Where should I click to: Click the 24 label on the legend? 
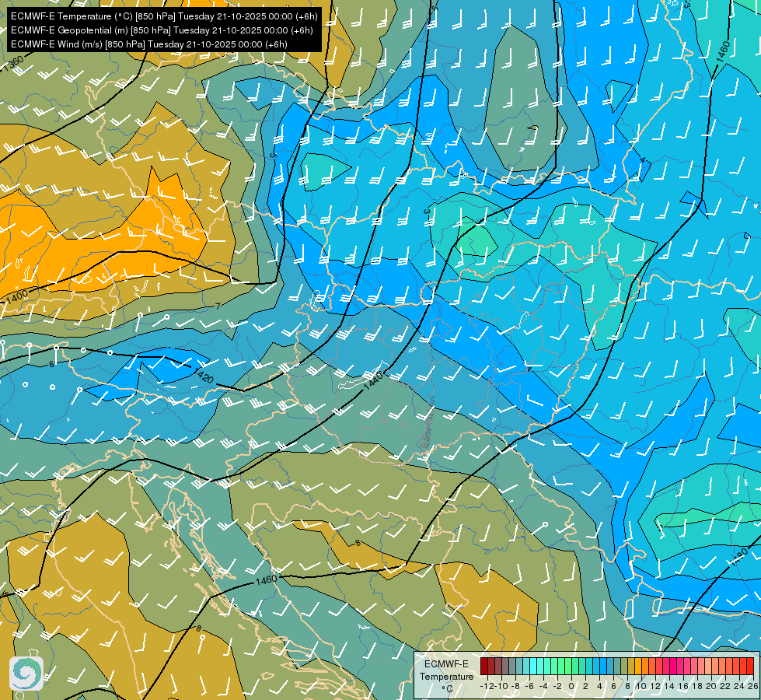(739, 686)
